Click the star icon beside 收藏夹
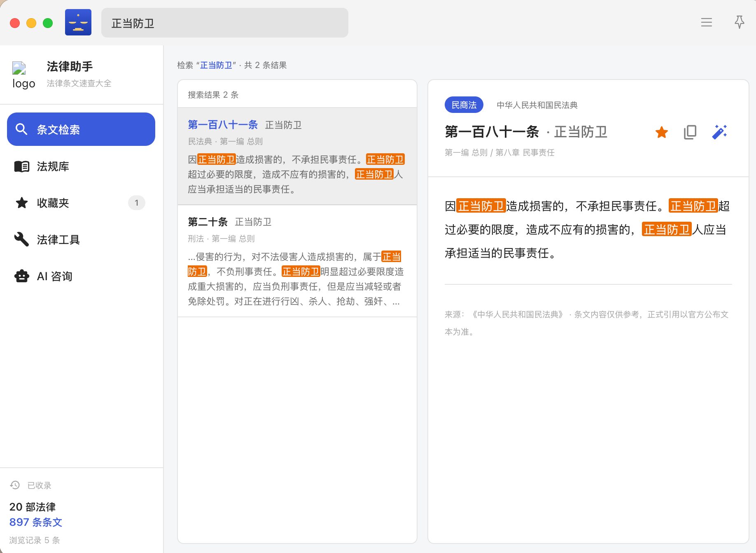Image resolution: width=756 pixels, height=553 pixels. (x=22, y=203)
